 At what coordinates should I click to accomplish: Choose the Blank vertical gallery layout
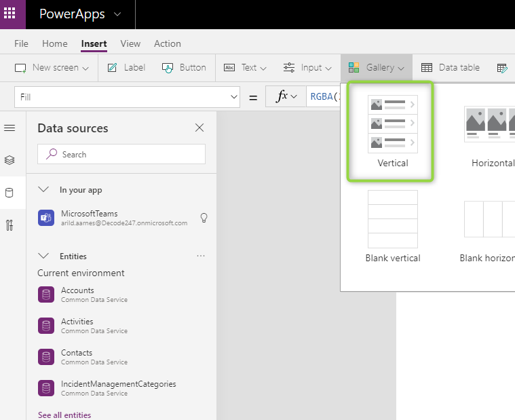(392, 227)
